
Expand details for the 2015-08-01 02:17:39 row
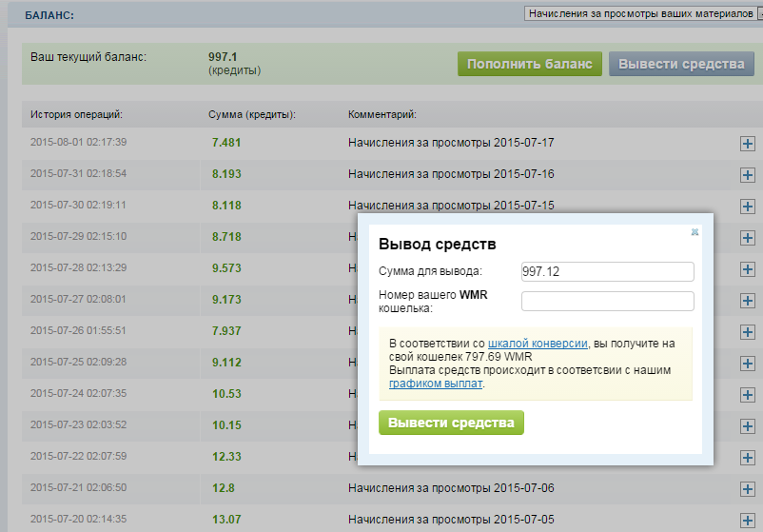(748, 144)
